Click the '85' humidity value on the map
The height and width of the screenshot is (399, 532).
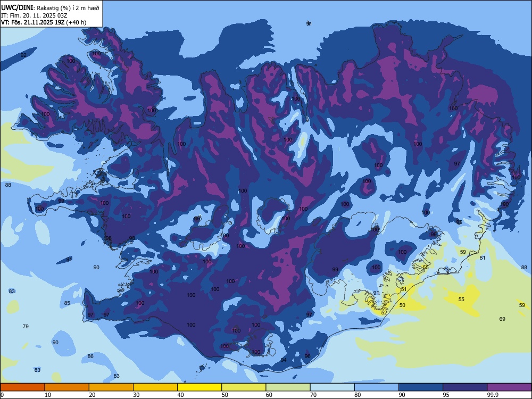[x=67, y=303]
